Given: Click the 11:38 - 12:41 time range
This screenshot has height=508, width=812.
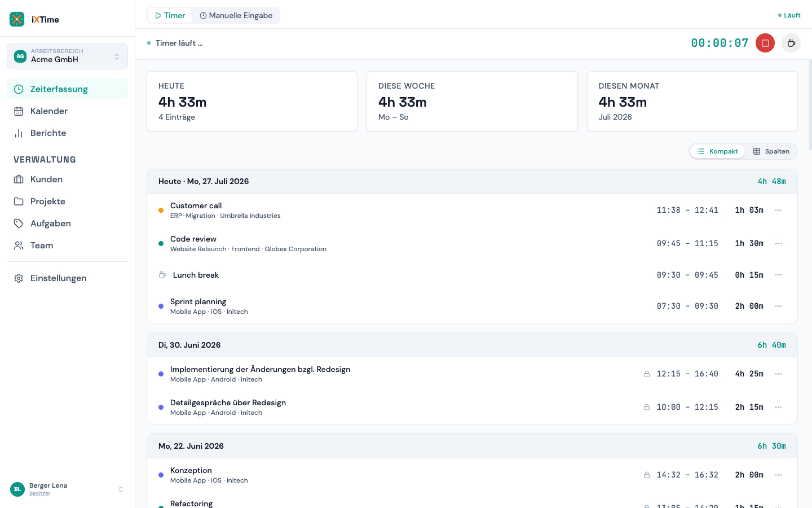Looking at the screenshot, I should coord(687,211).
